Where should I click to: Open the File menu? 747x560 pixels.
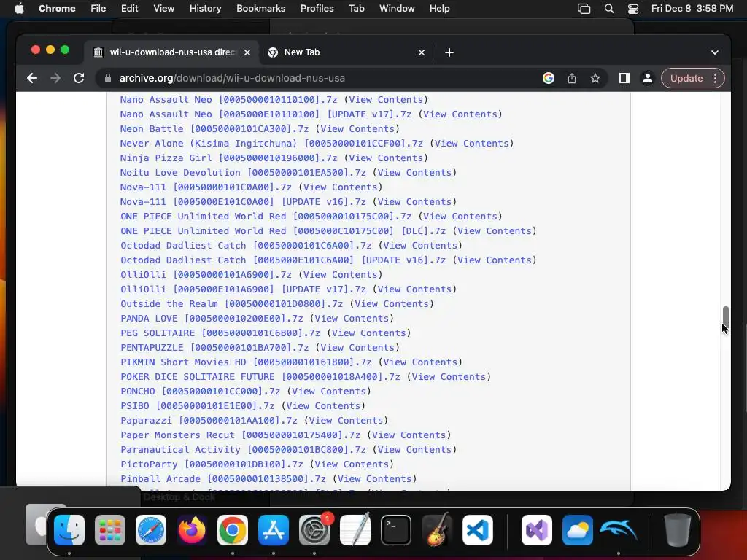(98, 9)
